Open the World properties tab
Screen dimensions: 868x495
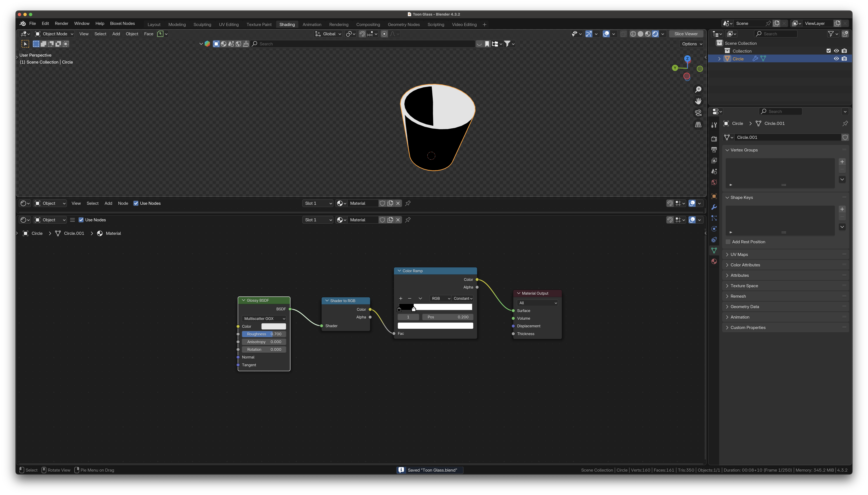pos(714,182)
